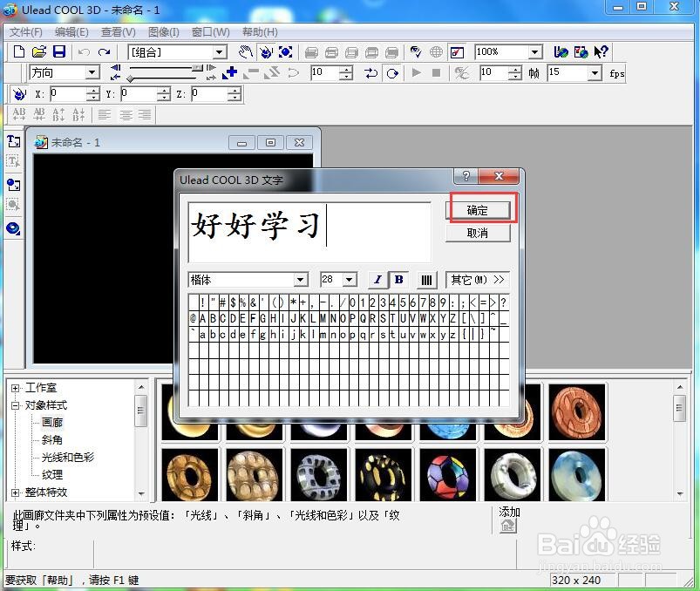Image resolution: width=700 pixels, height=591 pixels.
Task: Open the [组合] object dropdown
Action: [219, 52]
